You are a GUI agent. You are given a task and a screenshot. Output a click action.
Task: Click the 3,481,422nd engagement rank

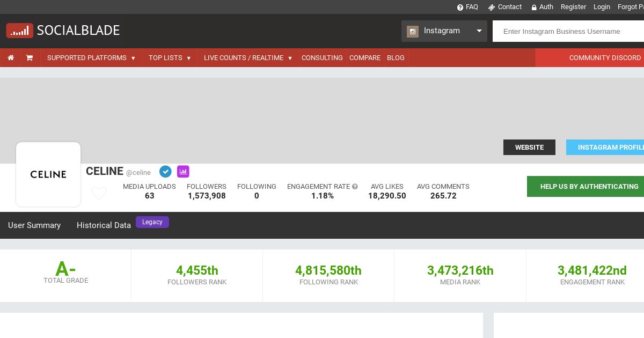pyautogui.click(x=592, y=270)
